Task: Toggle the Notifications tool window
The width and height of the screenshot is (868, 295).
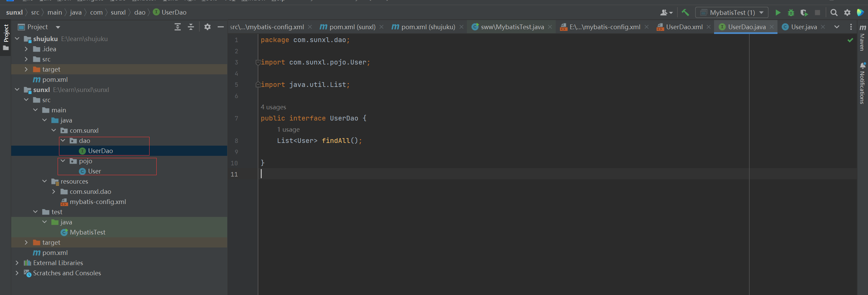Action: [x=862, y=83]
